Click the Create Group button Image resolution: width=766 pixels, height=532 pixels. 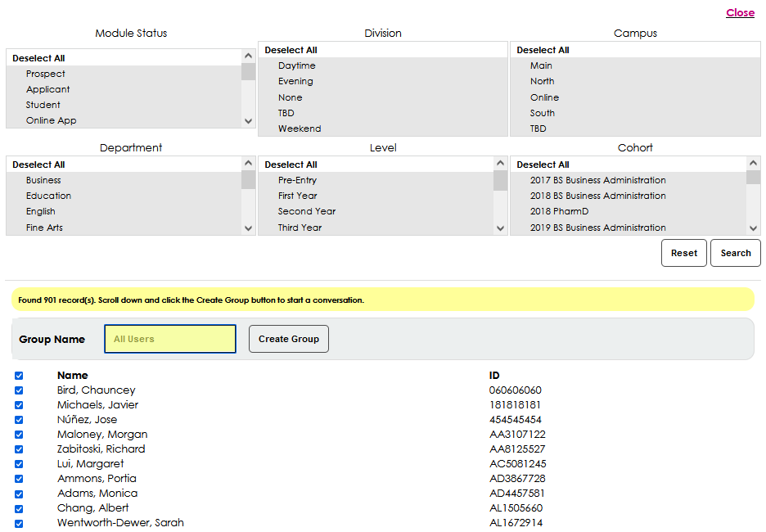(x=289, y=339)
